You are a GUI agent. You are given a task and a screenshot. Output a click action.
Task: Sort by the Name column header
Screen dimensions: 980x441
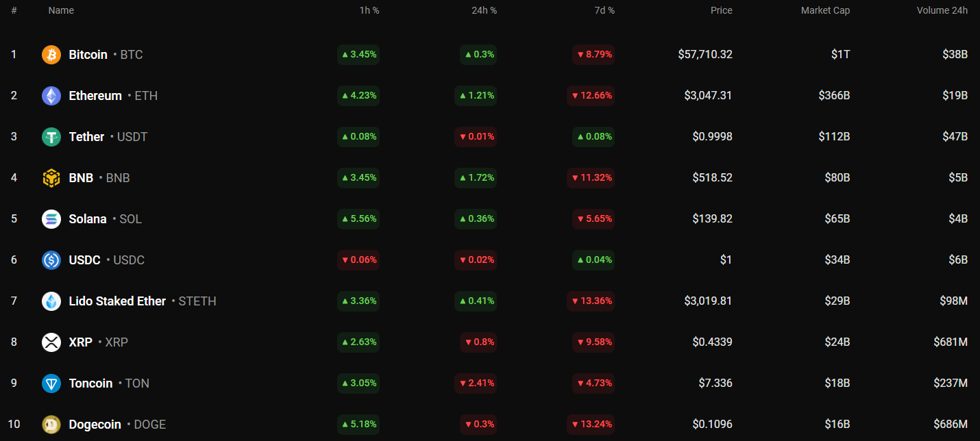pyautogui.click(x=61, y=10)
